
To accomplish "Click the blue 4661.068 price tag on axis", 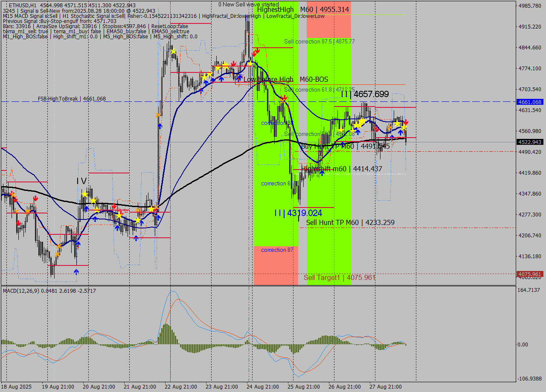I will [x=529, y=102].
